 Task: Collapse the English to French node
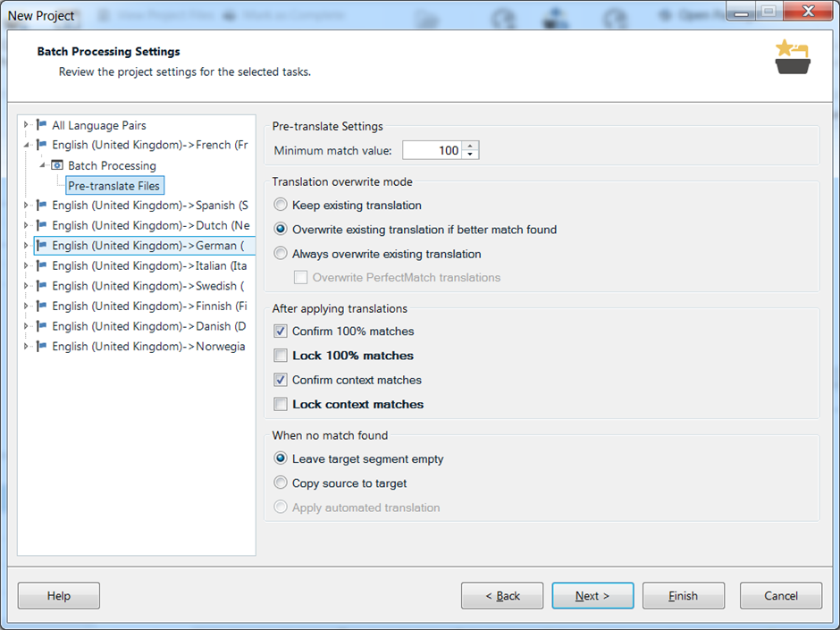pyautogui.click(x=26, y=145)
